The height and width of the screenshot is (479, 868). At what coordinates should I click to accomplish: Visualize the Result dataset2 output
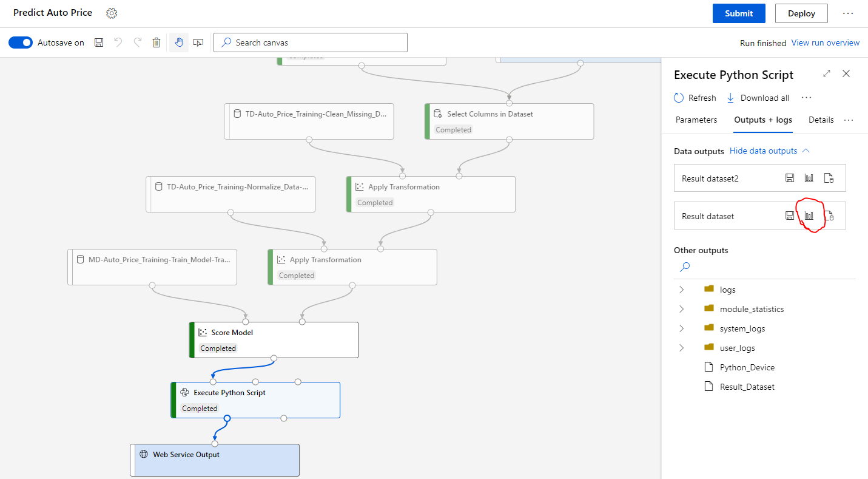(x=809, y=178)
